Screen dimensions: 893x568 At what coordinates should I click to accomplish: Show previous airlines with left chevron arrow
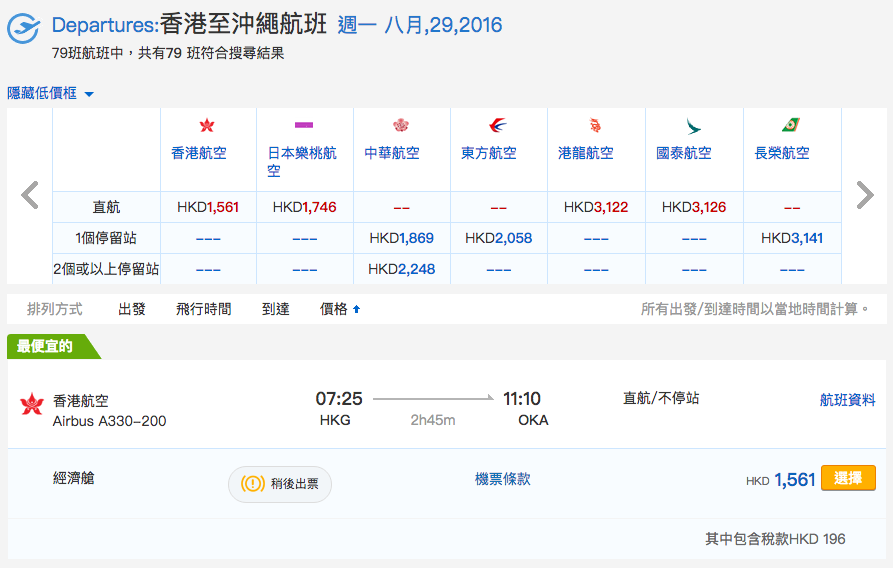[30, 195]
